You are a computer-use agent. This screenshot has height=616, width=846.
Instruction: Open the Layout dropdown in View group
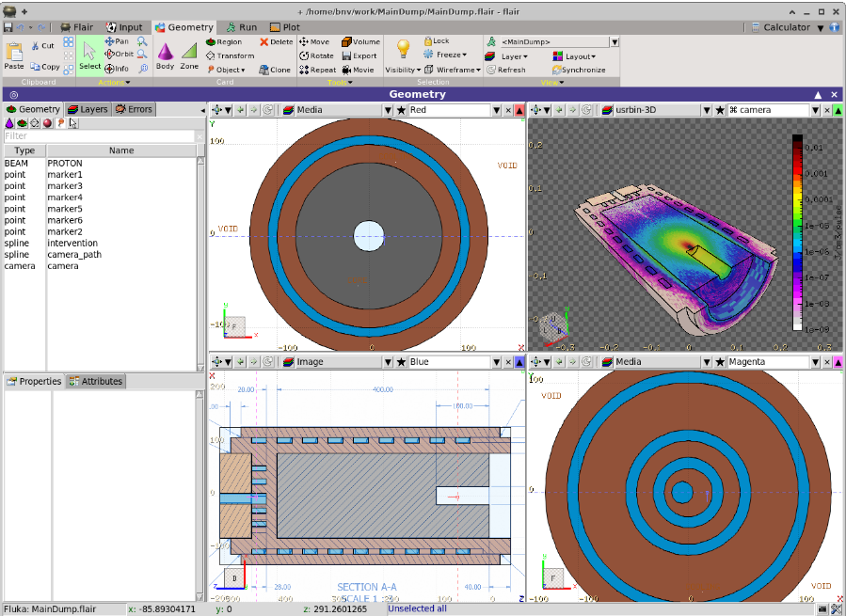coord(575,56)
